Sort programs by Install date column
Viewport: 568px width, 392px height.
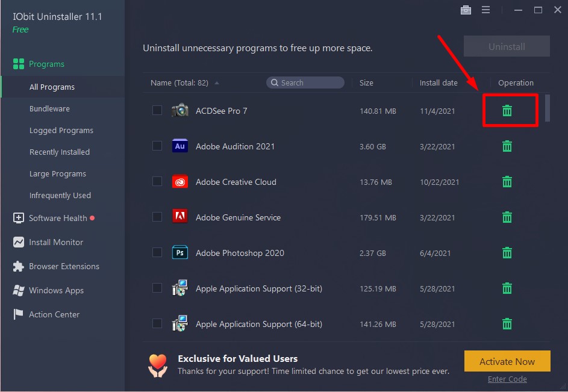[x=438, y=83]
